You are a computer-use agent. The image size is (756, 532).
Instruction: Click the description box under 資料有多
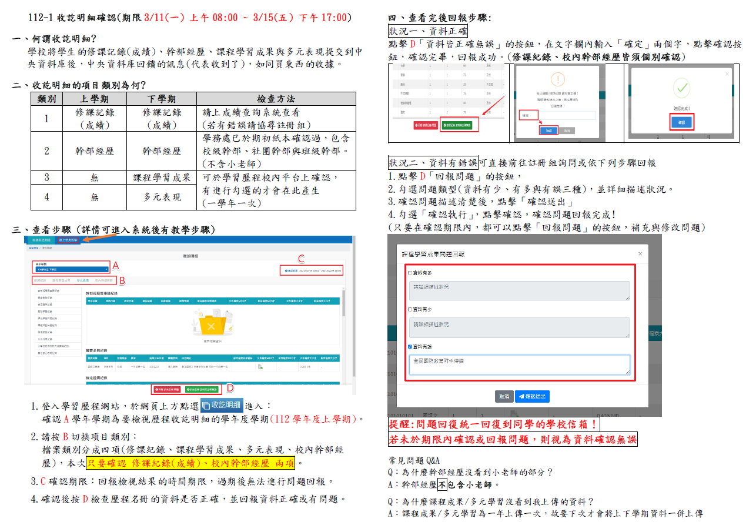pos(519,291)
